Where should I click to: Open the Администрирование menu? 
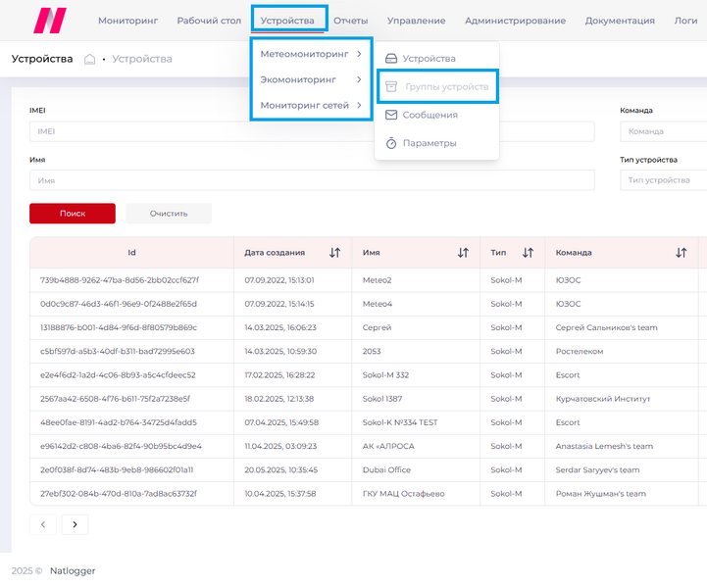click(x=516, y=21)
